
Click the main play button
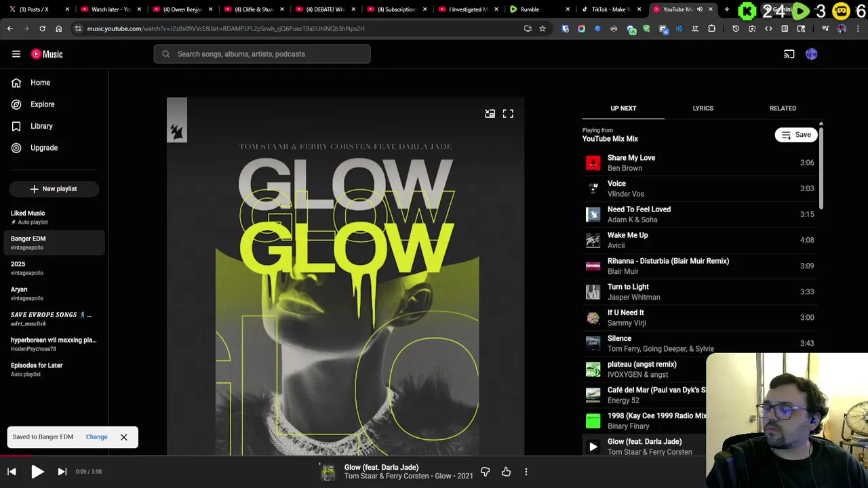37,472
